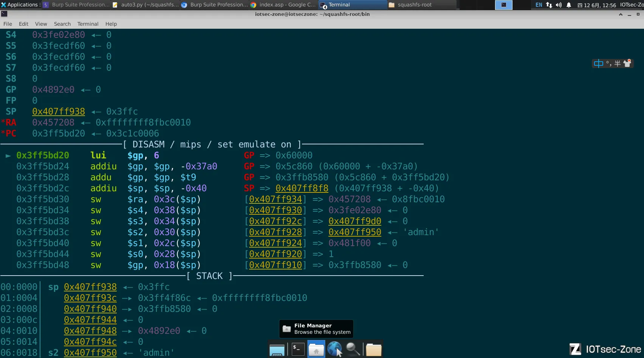
Task: Toggle the input method punctuation mode
Action: click(608, 64)
